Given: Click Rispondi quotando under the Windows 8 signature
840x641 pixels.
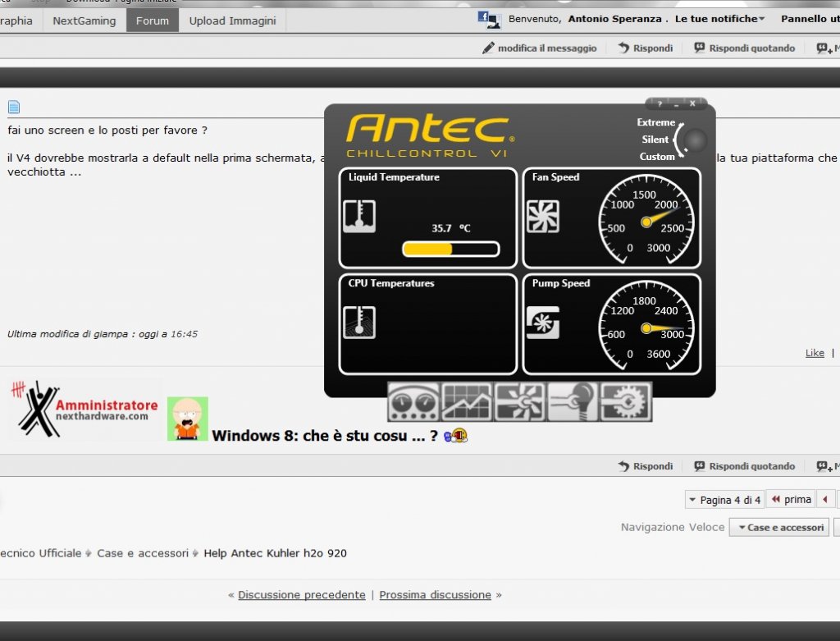Looking at the screenshot, I should tap(745, 466).
